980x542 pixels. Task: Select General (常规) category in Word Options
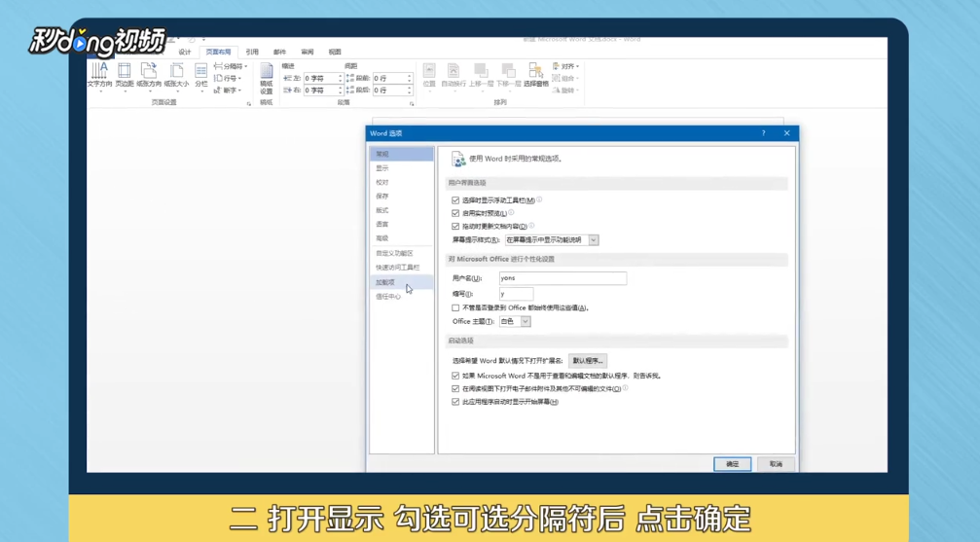tap(401, 154)
